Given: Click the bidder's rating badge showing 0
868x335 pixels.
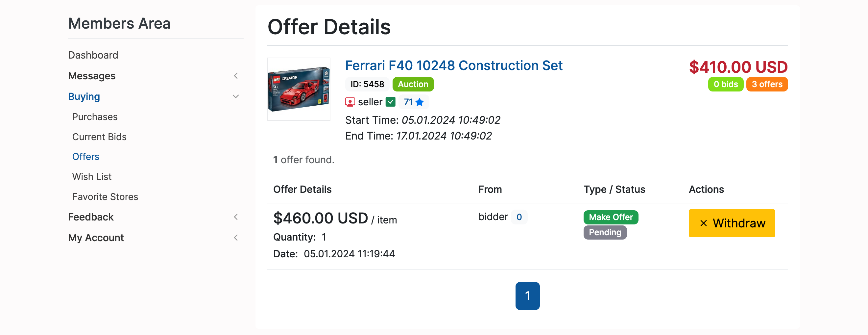Looking at the screenshot, I should (x=519, y=217).
